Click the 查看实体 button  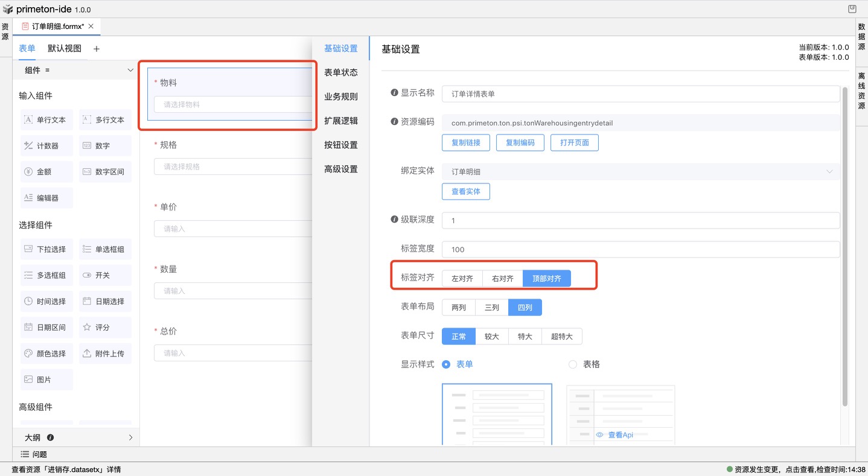tap(465, 191)
